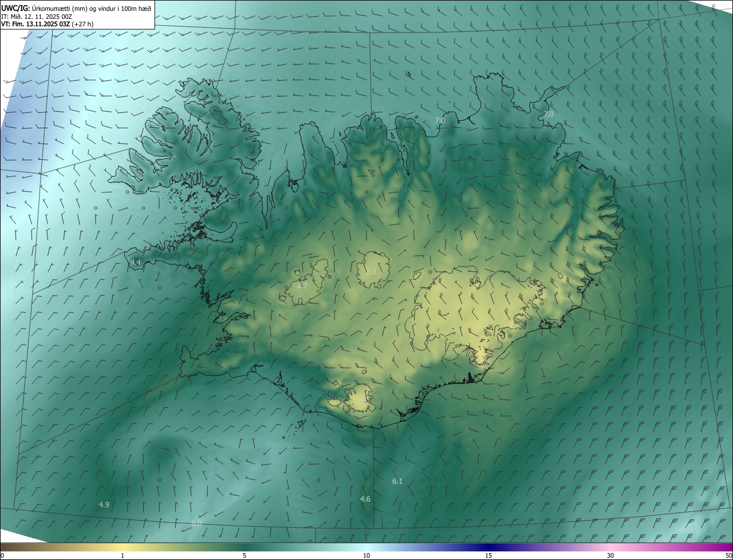Click the colour scale tick label '5'

pos(245,555)
